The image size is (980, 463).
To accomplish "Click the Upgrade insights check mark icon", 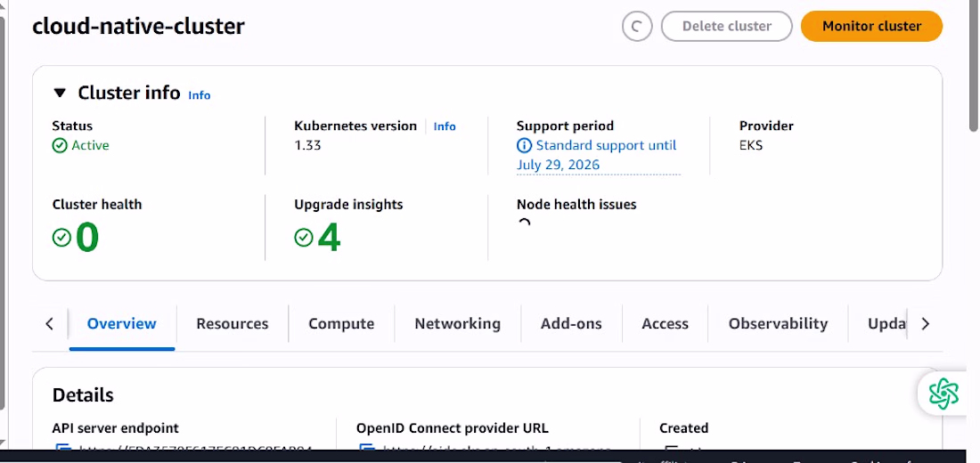I will pos(304,237).
